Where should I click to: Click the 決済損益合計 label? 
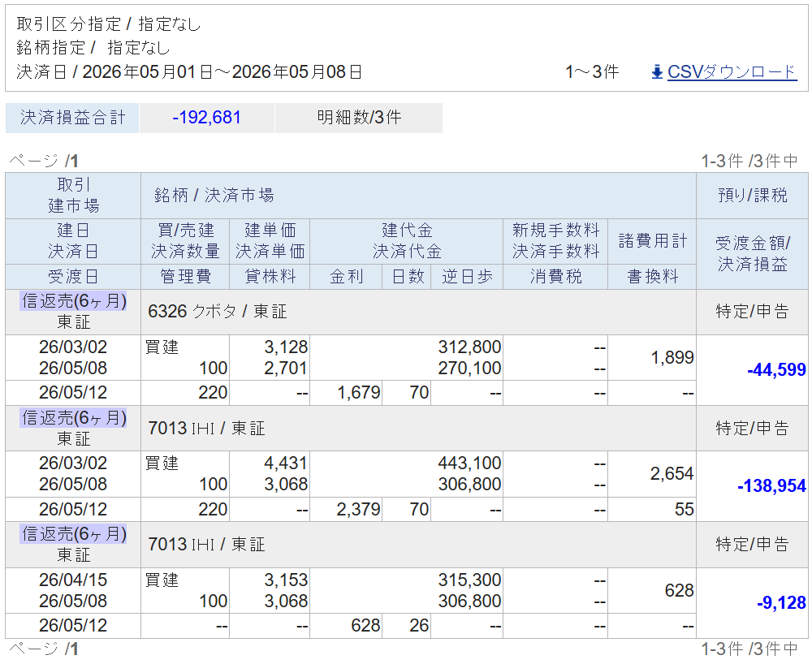pos(72,118)
